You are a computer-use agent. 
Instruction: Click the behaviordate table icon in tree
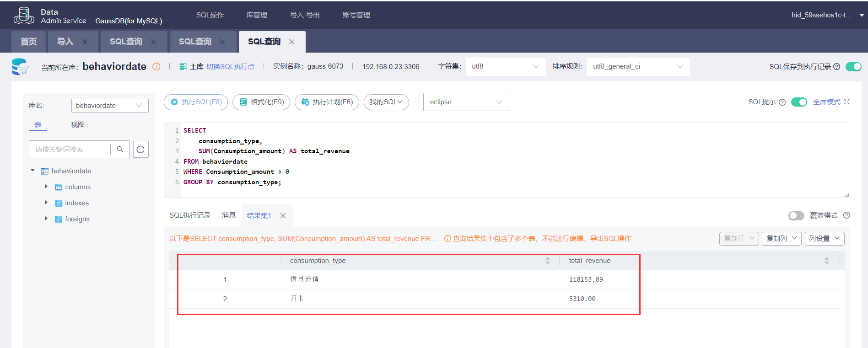pyautogui.click(x=45, y=171)
